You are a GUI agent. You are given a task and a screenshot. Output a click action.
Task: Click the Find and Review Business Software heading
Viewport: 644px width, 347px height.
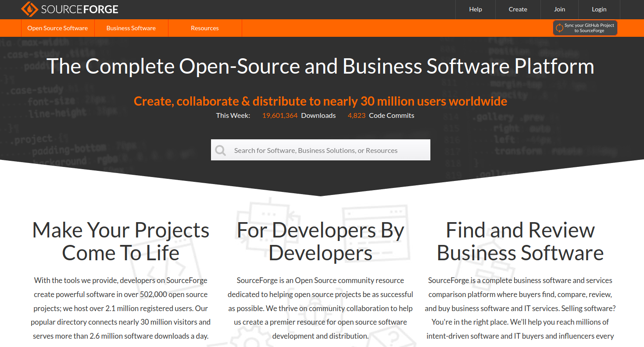[520, 241]
